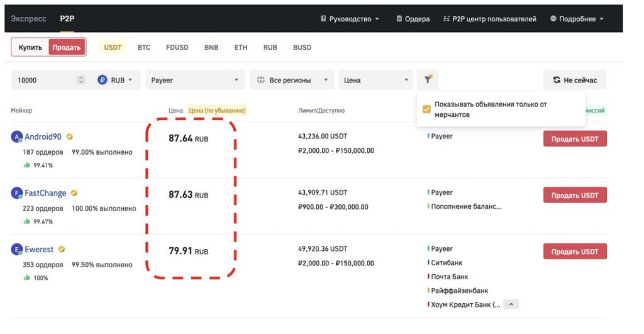The image size is (644, 334).
Task: Click thumbs-up icon next to 100%
Action: (x=27, y=278)
